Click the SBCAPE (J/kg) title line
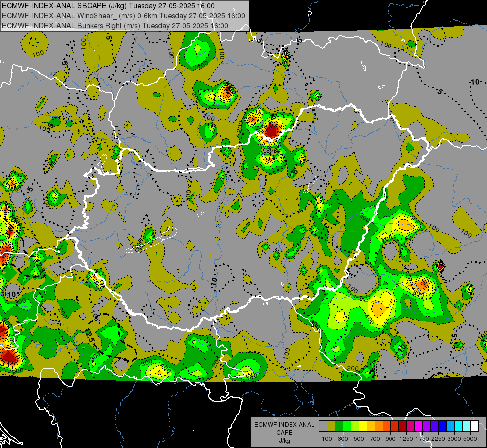This screenshot has height=448, width=487. click(x=108, y=6)
